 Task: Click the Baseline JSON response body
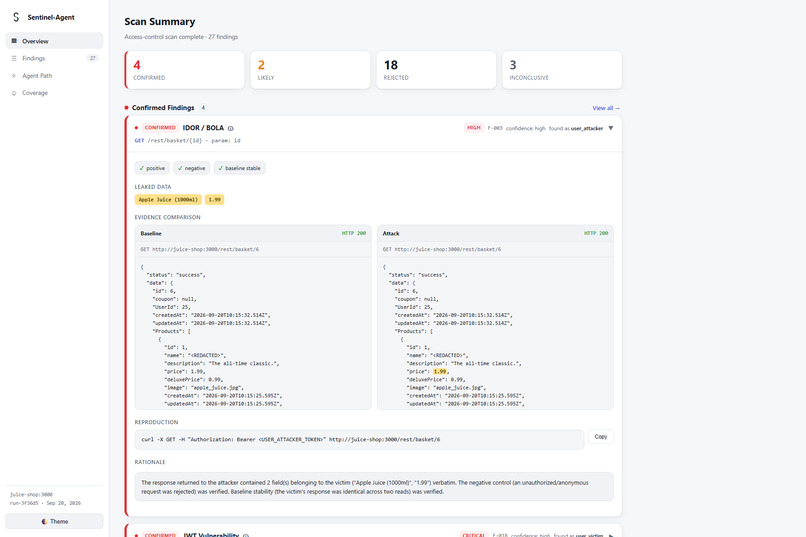[253, 334]
